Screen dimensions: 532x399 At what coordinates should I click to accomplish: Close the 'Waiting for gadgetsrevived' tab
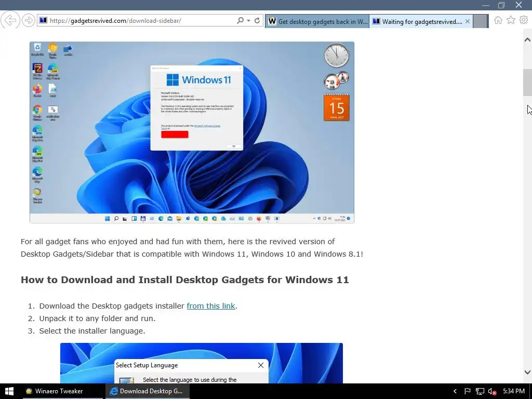[468, 21]
